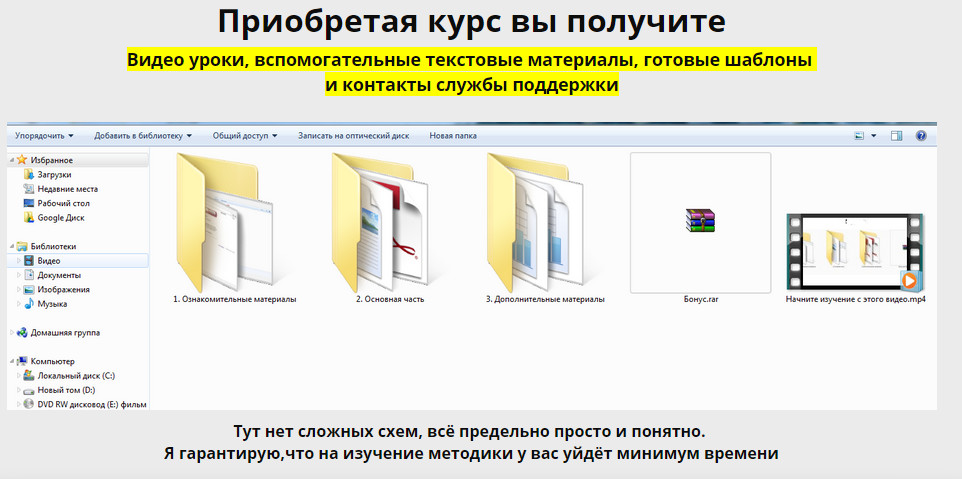Expand the Домашняя группа arrow
Image resolution: width=962 pixels, height=479 pixels.
pyautogui.click(x=12, y=333)
